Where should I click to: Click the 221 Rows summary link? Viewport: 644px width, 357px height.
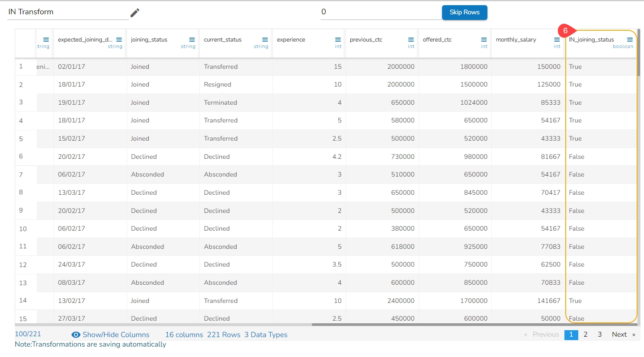coord(224,334)
